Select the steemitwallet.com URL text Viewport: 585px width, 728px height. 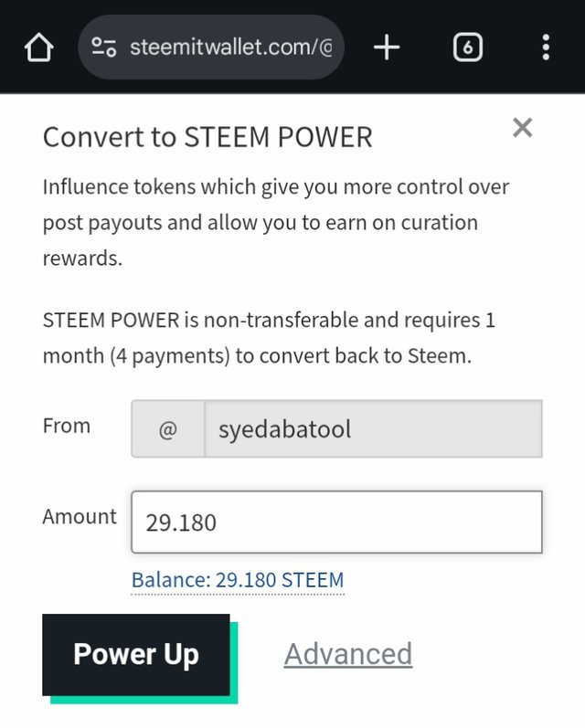[231, 47]
